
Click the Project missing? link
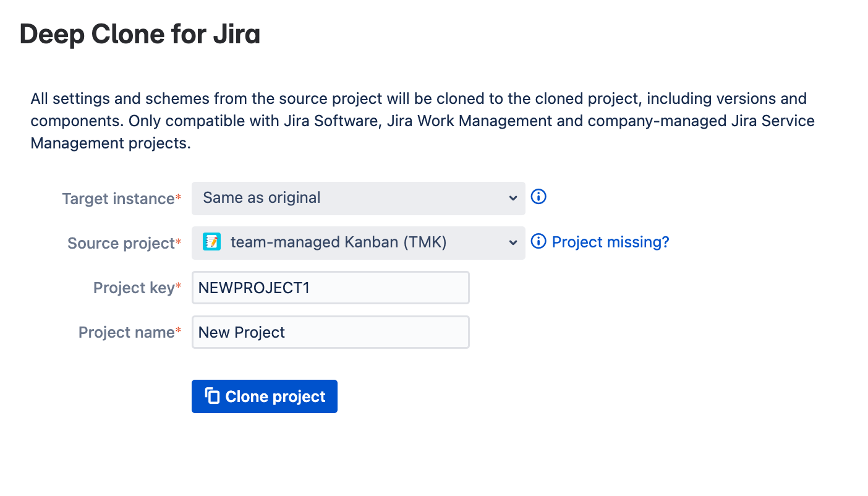(x=609, y=242)
